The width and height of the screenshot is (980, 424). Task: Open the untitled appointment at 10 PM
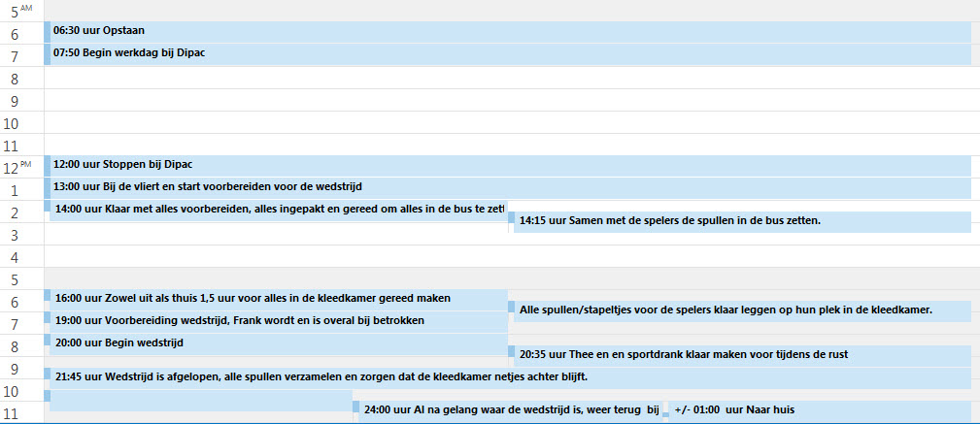(x=198, y=401)
